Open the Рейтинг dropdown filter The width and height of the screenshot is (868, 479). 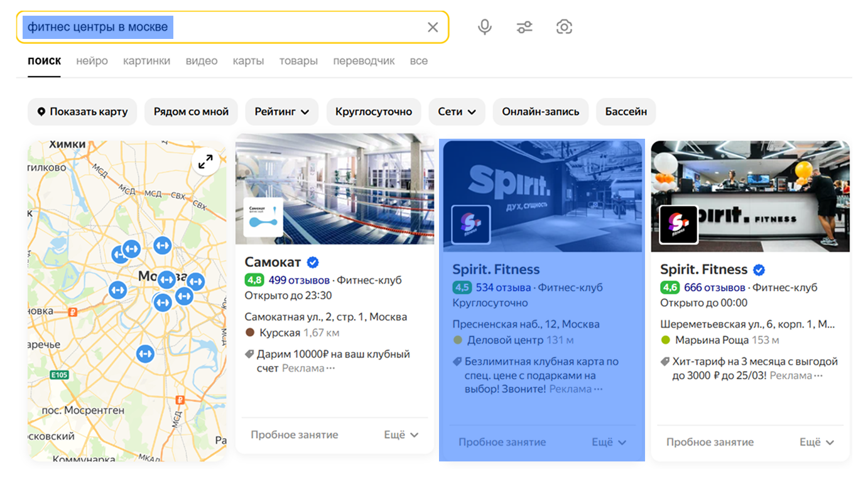pos(281,112)
